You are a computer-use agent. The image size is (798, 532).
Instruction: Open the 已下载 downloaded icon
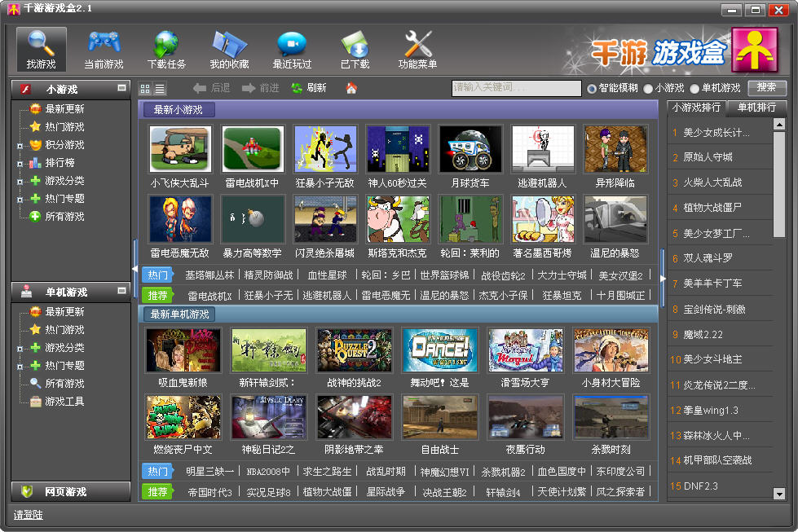pyautogui.click(x=355, y=48)
